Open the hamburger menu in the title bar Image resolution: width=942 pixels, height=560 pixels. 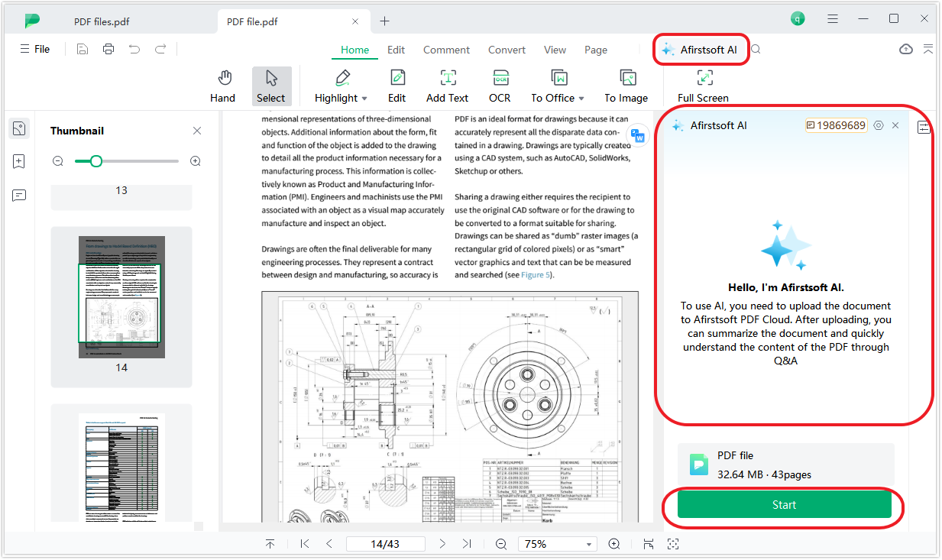click(834, 19)
